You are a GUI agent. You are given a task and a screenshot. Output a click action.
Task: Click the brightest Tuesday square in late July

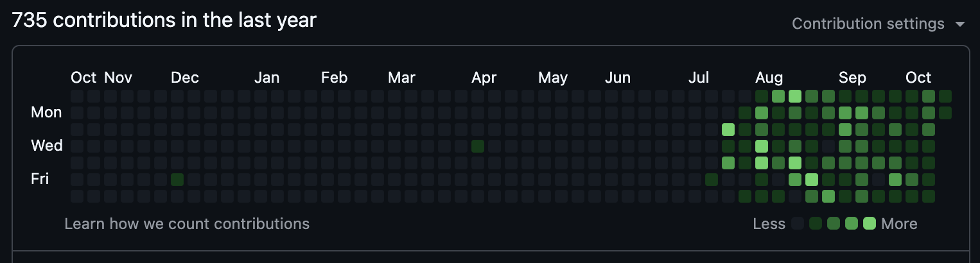point(728,130)
